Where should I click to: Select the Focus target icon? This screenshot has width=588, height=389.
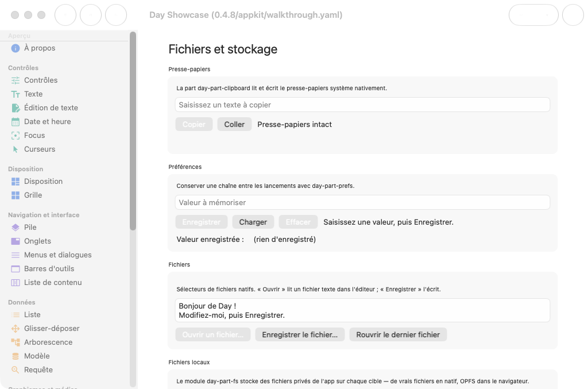[x=16, y=136]
